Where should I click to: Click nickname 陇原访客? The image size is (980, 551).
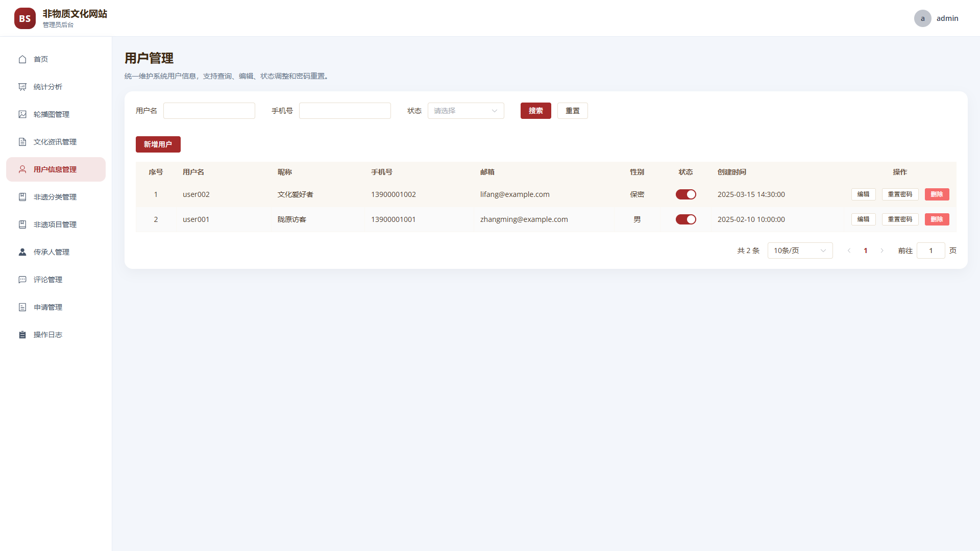point(292,219)
